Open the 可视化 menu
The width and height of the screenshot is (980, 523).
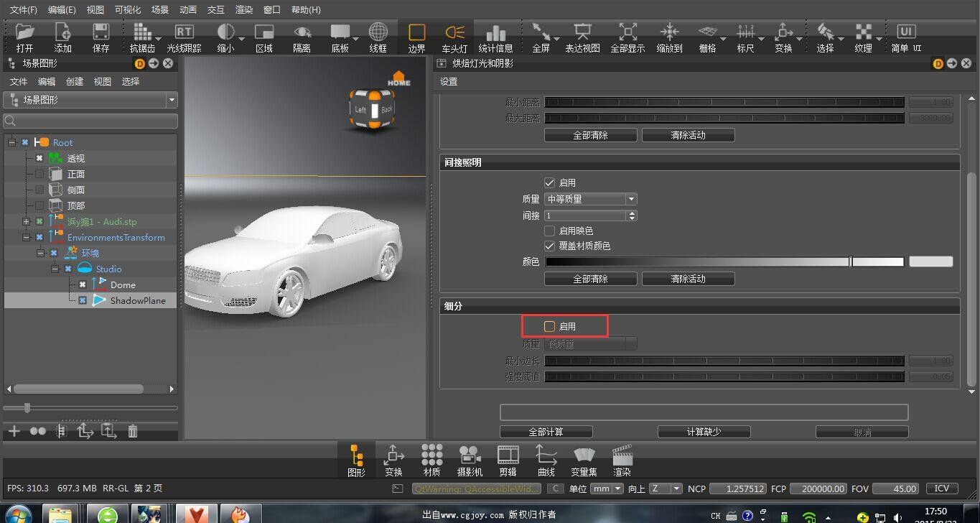(128, 10)
